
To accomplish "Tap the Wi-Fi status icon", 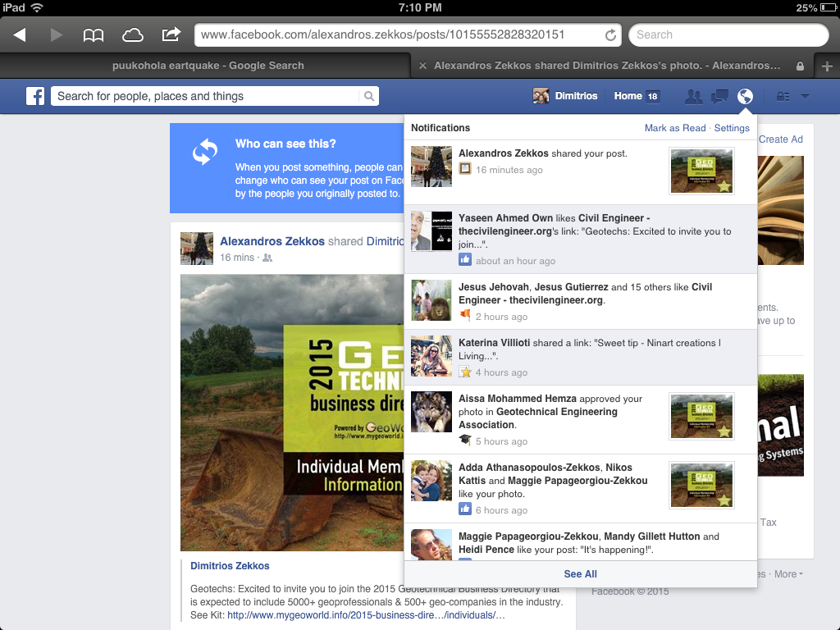I will 37,7.
